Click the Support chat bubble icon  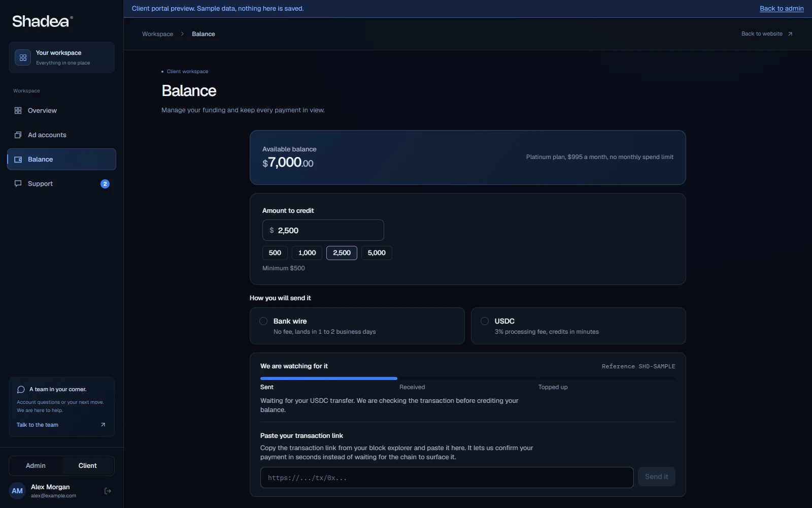18,184
